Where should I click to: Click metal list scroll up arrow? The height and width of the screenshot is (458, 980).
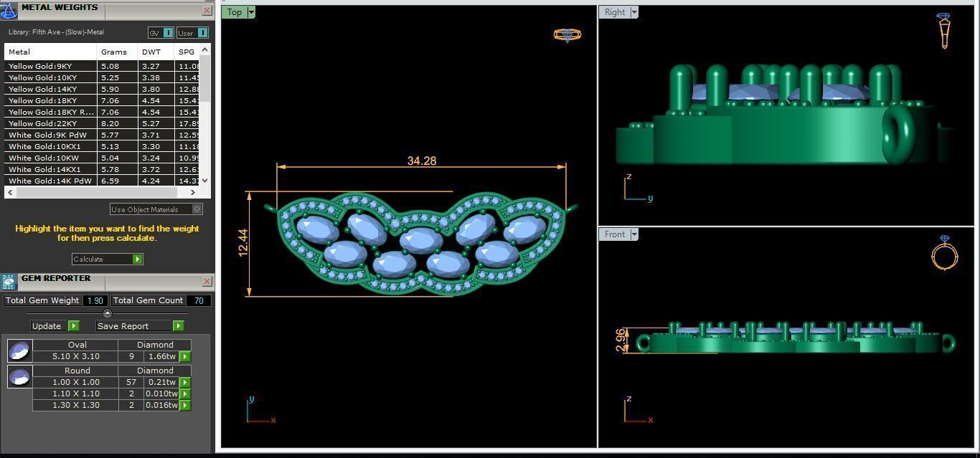click(x=205, y=49)
